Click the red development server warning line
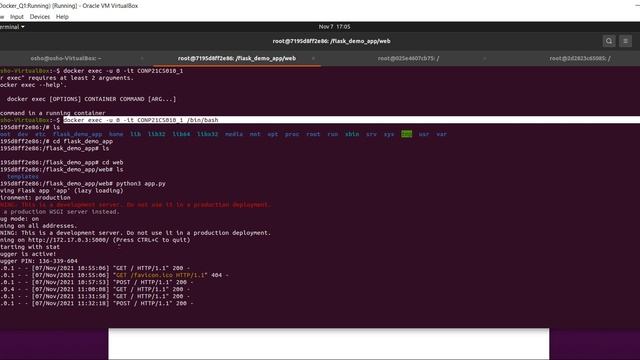The height and width of the screenshot is (360, 640). coord(135,205)
